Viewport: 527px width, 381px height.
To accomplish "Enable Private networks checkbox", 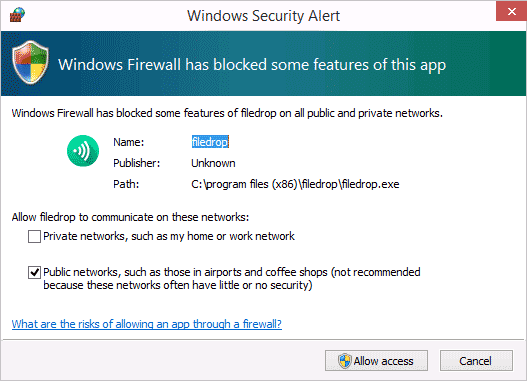I will (x=34, y=237).
